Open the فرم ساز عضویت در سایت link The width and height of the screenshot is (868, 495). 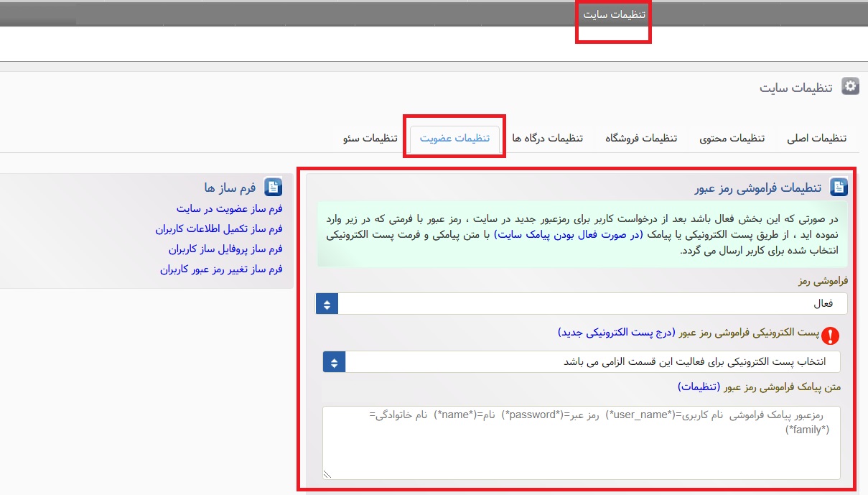(229, 209)
